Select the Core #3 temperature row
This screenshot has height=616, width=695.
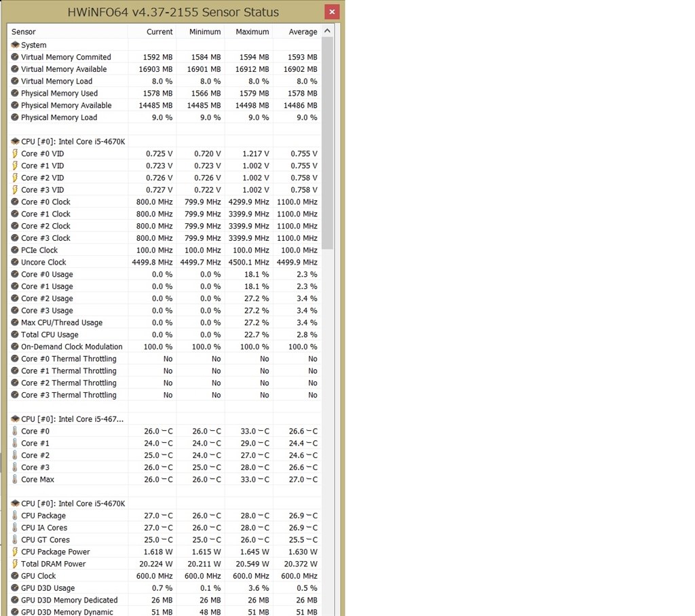[164, 467]
